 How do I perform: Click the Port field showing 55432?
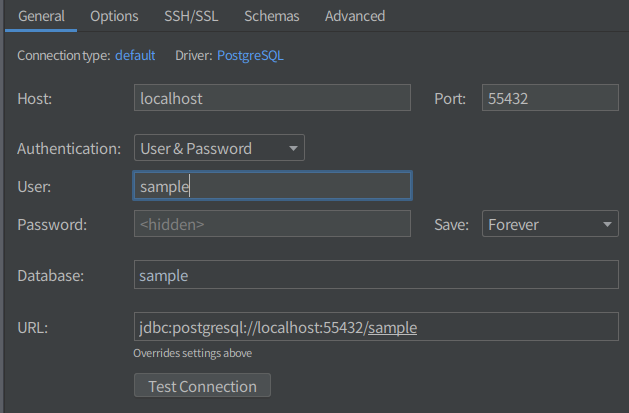(x=549, y=98)
